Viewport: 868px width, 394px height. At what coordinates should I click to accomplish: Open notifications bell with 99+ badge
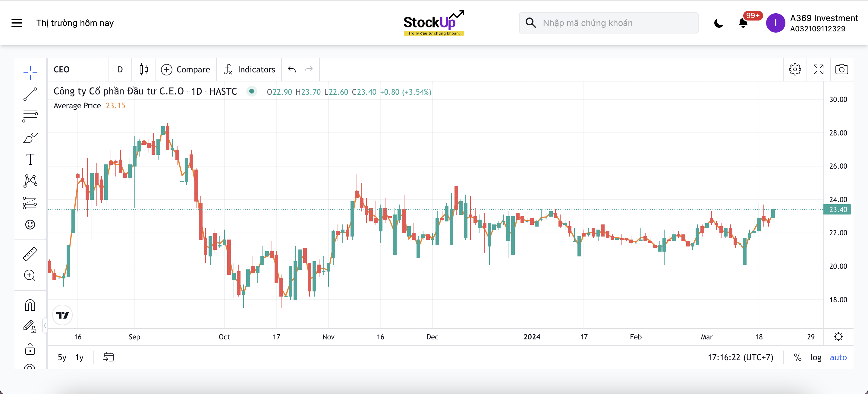click(x=743, y=23)
